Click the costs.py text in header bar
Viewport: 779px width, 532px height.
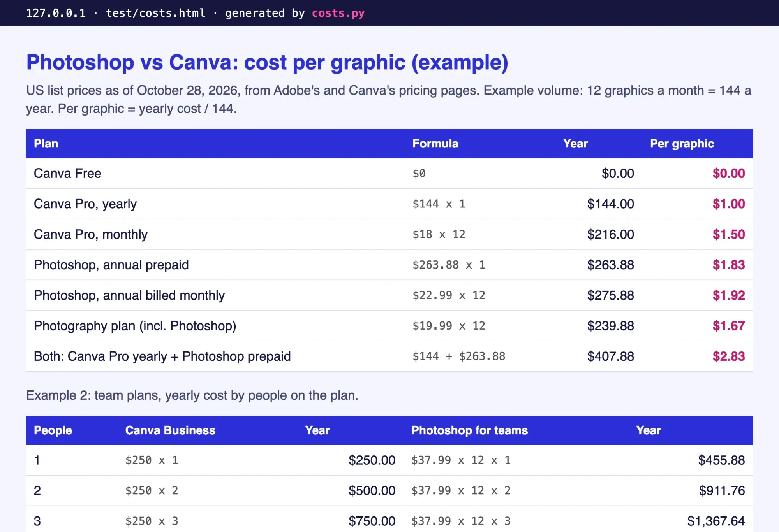(x=338, y=13)
